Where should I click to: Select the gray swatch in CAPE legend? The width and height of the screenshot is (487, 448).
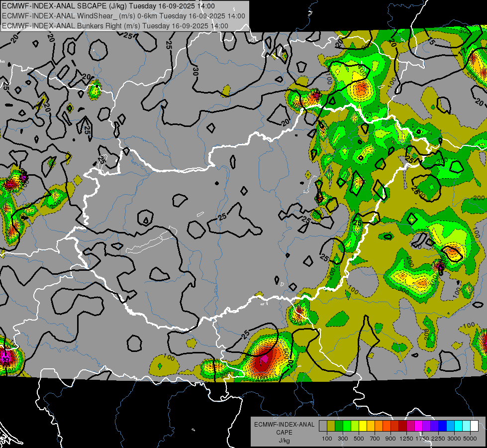pos(323,426)
